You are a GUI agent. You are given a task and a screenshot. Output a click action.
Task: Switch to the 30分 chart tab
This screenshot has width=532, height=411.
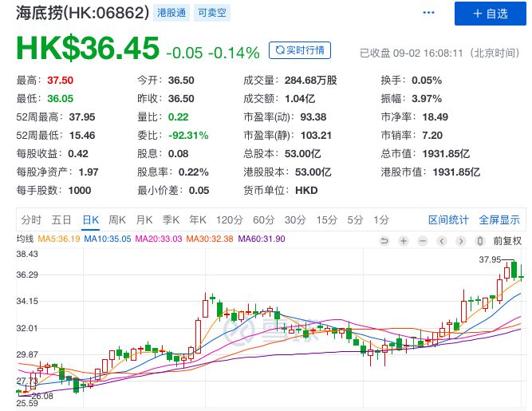click(295, 220)
